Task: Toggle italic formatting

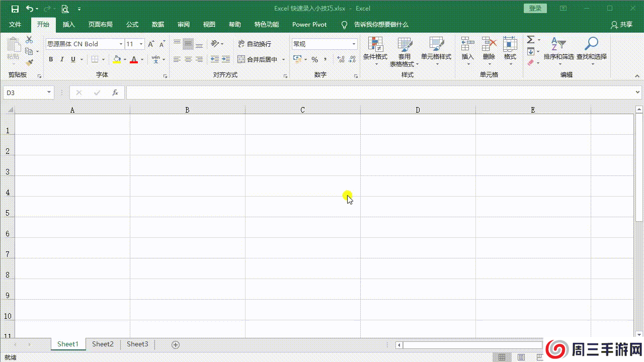Action: pos(62,59)
